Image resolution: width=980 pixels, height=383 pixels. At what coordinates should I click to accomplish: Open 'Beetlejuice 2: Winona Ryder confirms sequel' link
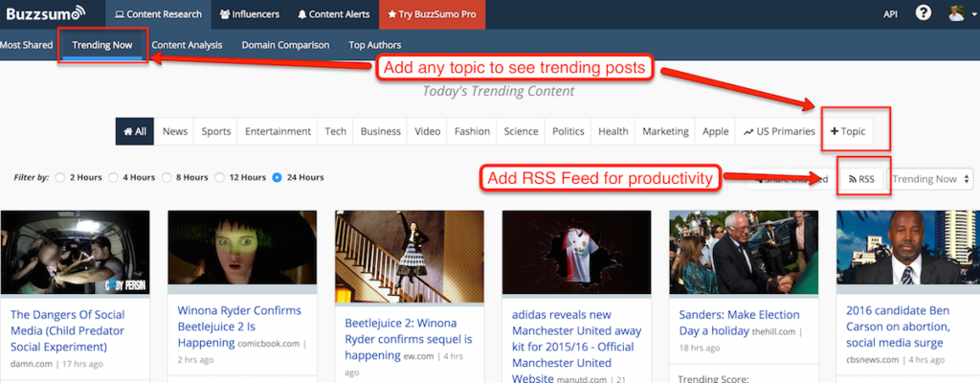click(x=408, y=339)
